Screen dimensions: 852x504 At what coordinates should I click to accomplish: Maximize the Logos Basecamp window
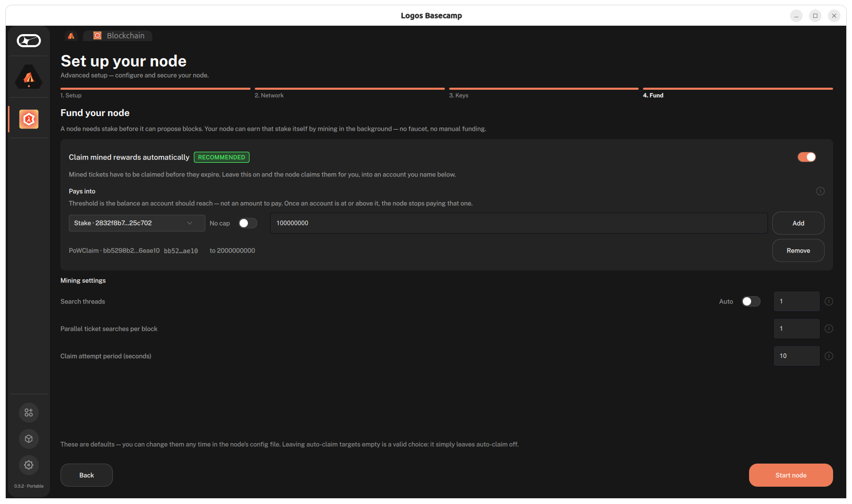point(815,16)
